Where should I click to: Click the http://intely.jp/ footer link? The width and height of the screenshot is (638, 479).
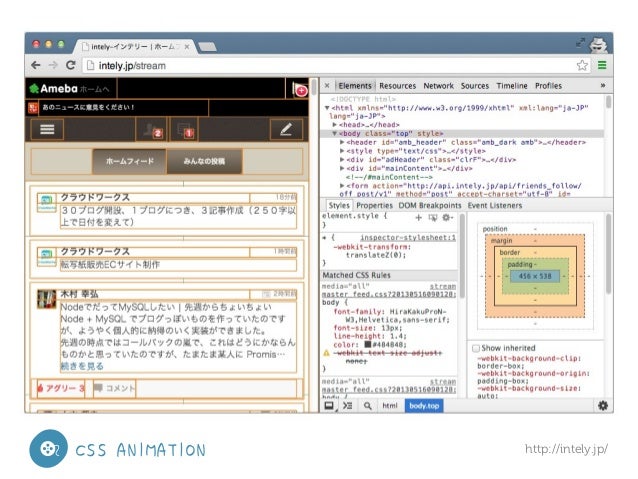tap(566, 449)
